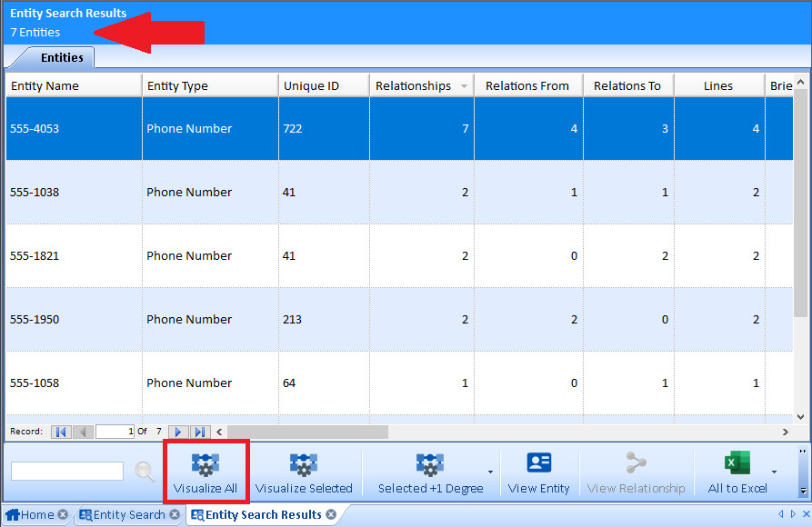Viewport: 812px width, 527px height.
Task: Click the horizontal scrollbar right arrow
Action: 786,432
